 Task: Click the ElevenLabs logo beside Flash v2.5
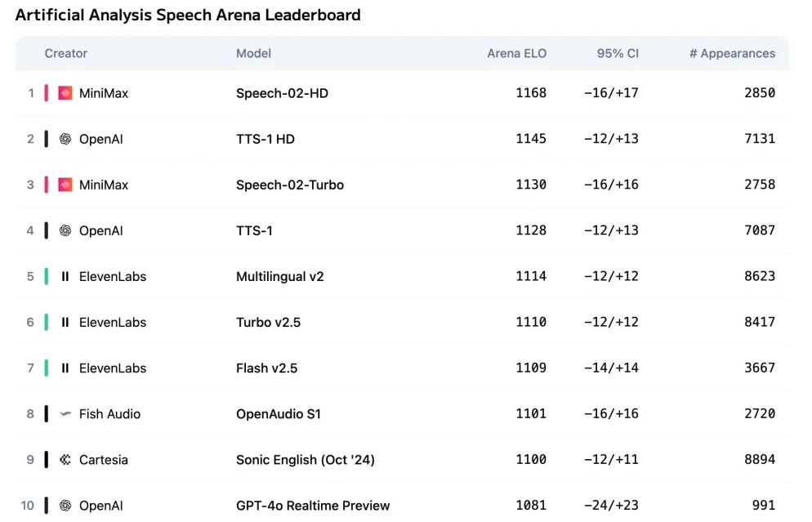pyautogui.click(x=65, y=368)
